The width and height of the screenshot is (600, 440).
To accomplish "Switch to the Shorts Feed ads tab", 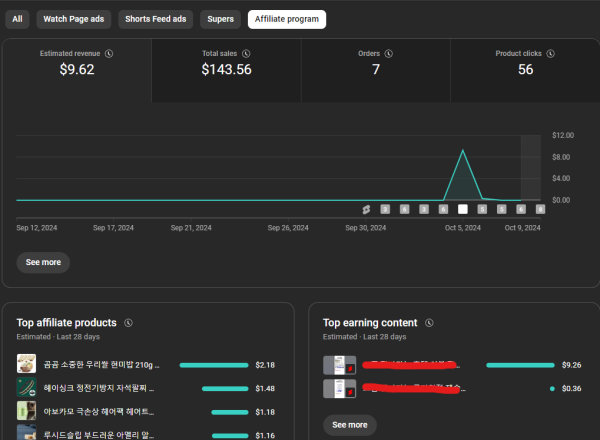I will [155, 19].
